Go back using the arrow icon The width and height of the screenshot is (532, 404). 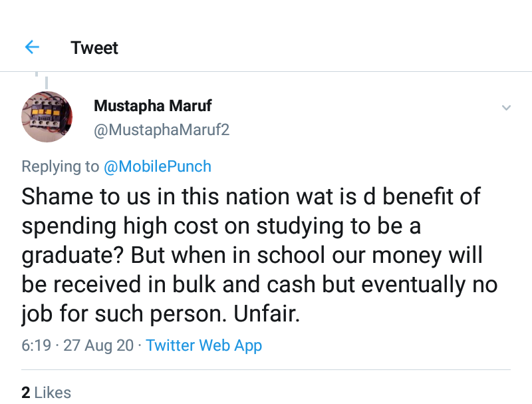(32, 47)
